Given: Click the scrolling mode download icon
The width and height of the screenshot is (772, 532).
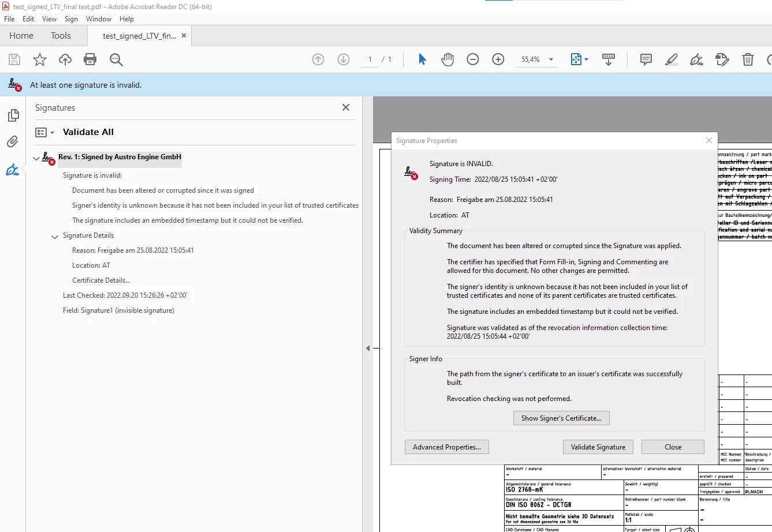Looking at the screenshot, I should click(609, 59).
